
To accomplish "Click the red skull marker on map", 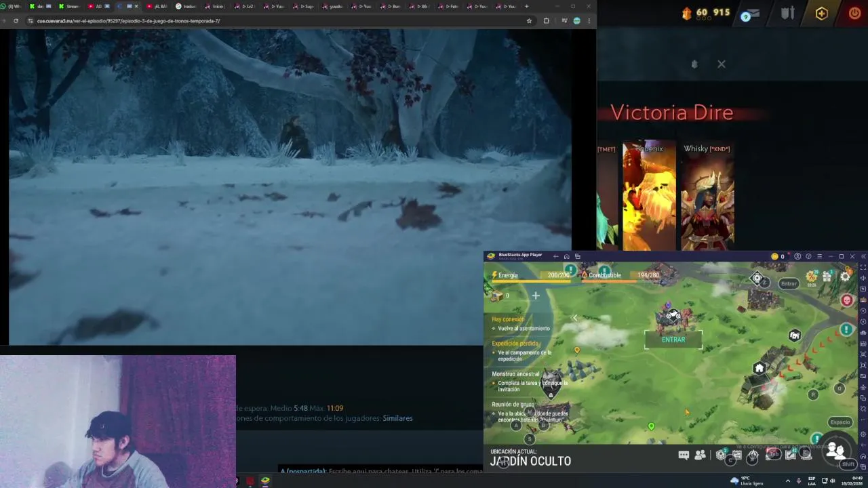I will click(846, 300).
